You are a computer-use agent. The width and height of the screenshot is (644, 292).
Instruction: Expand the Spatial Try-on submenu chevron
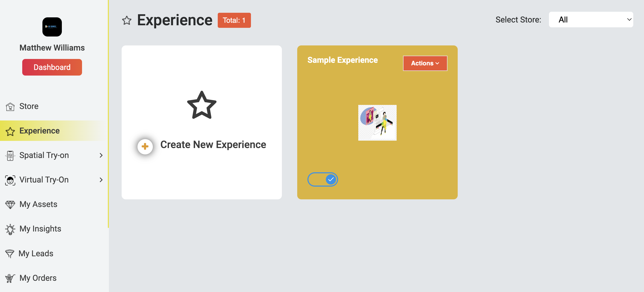click(101, 155)
